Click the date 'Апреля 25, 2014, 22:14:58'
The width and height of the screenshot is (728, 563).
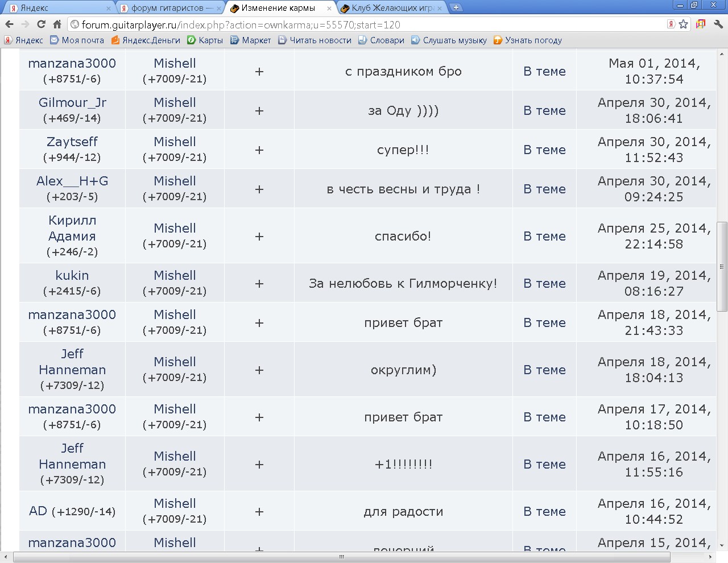654,236
